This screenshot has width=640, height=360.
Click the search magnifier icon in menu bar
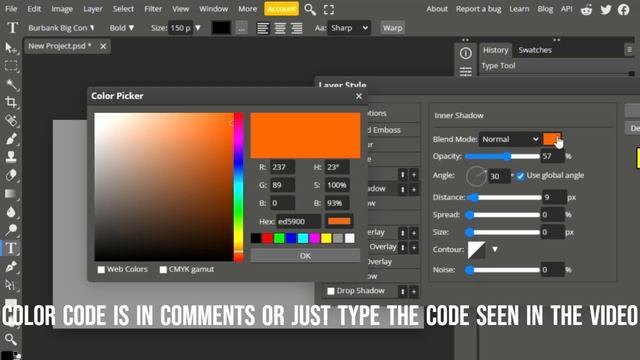coord(310,9)
